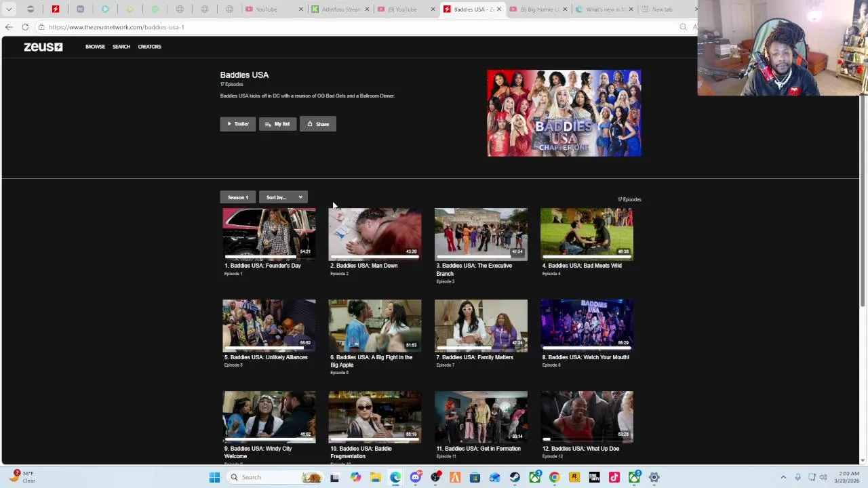Close the AdinRoss Stream tab
The image size is (868, 488).
367,9
